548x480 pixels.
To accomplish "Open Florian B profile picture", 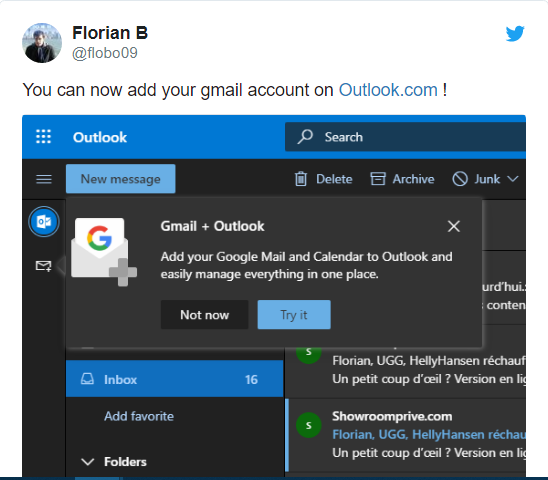I will [x=42, y=43].
